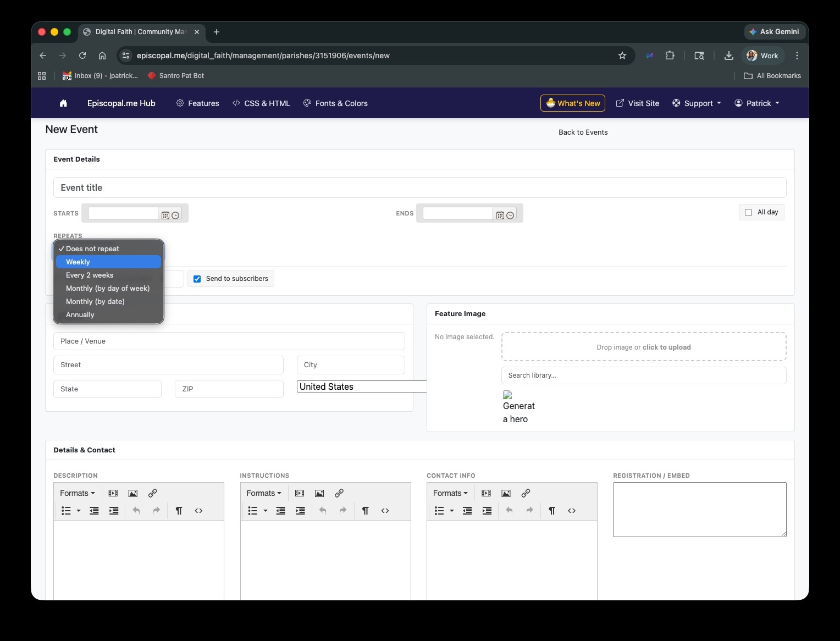This screenshot has width=840, height=641.
Task: Open All Bookmarks folder
Action: click(772, 76)
